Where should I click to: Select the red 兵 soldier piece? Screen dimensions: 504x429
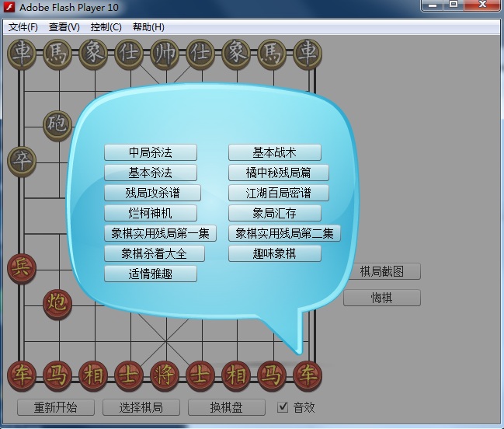coord(22,269)
